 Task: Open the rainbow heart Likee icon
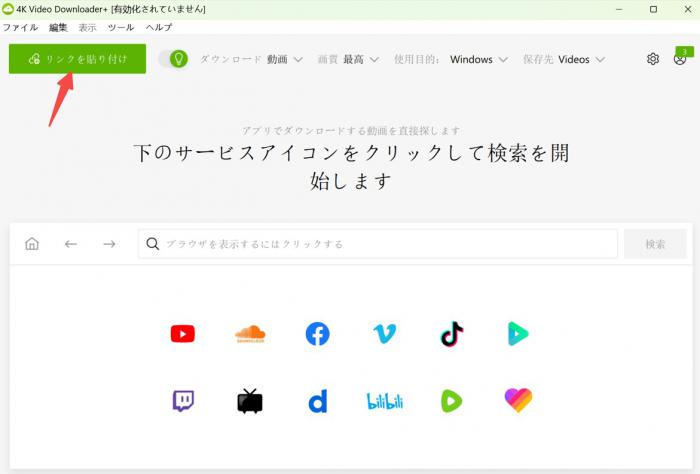tap(518, 400)
